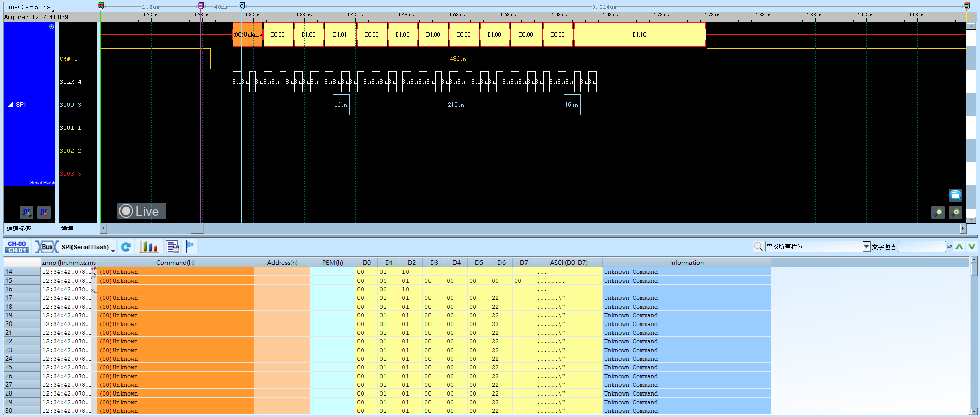Click the remove channel waveform icon

click(44, 212)
